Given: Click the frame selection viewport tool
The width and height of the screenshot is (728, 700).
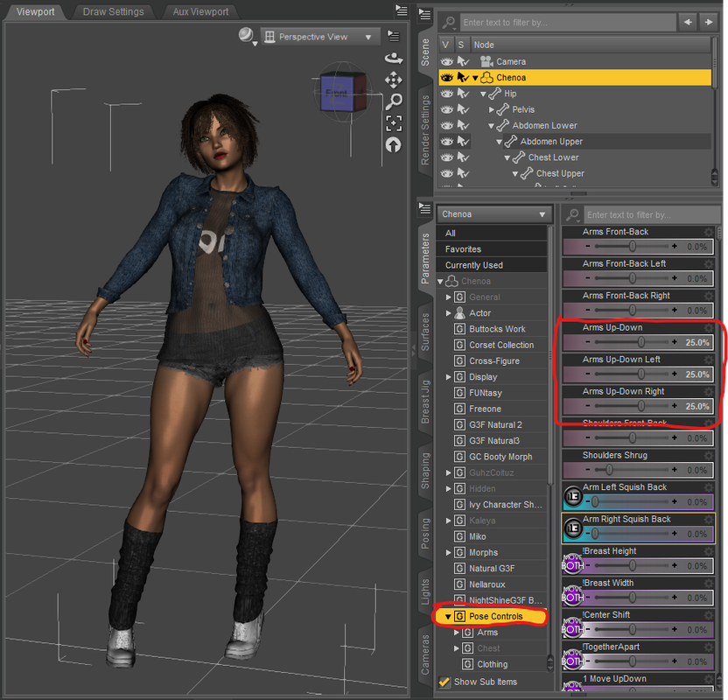Looking at the screenshot, I should (394, 123).
